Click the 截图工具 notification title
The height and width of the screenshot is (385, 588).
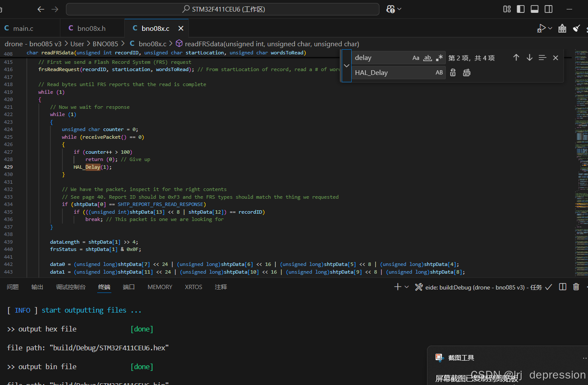(x=461, y=358)
